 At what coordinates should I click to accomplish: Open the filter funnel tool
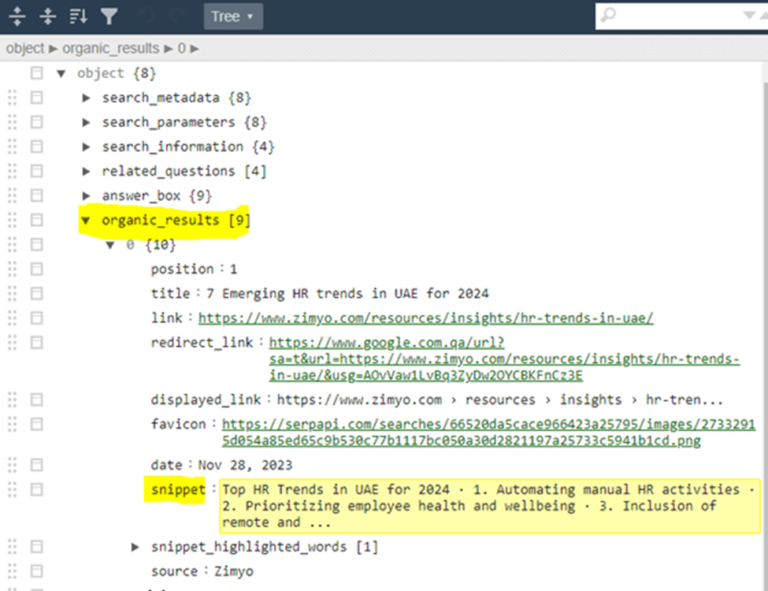click(109, 16)
